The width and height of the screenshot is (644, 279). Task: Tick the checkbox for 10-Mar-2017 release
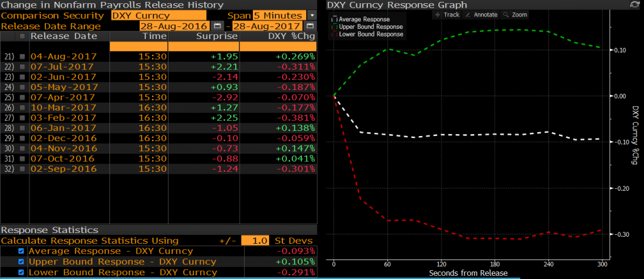(22, 108)
